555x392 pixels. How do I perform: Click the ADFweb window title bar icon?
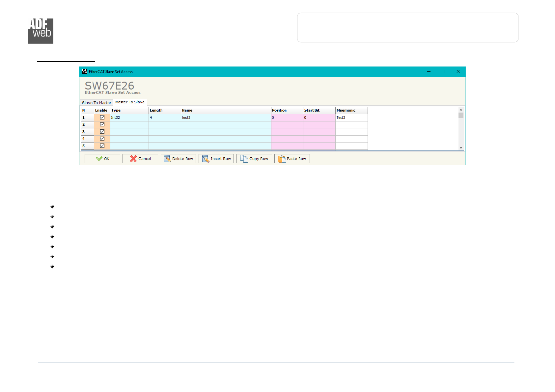point(85,71)
